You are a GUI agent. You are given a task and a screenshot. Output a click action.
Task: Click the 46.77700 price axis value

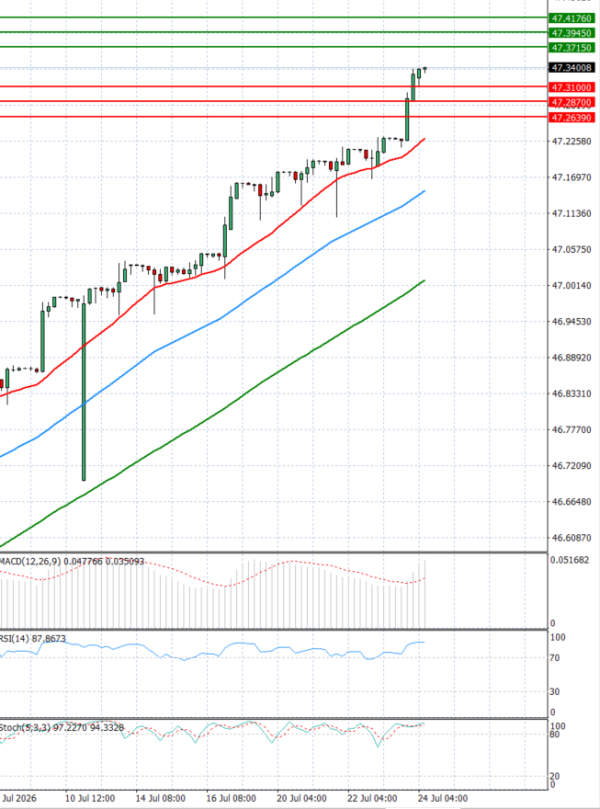click(572, 430)
